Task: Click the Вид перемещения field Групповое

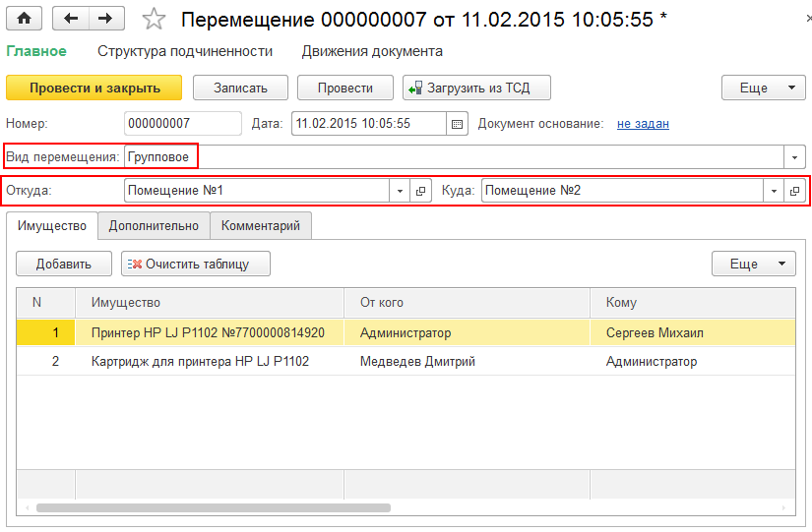Action: pos(454,157)
